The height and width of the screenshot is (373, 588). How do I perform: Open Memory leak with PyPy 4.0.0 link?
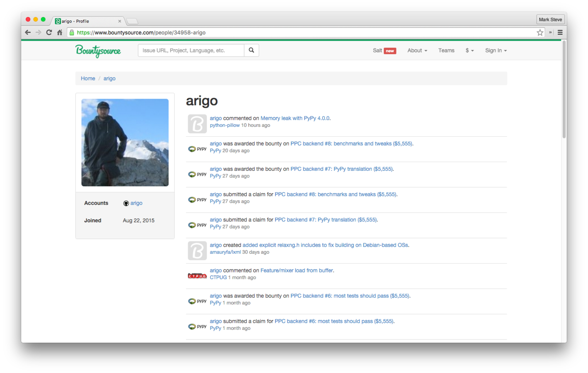[x=295, y=118]
